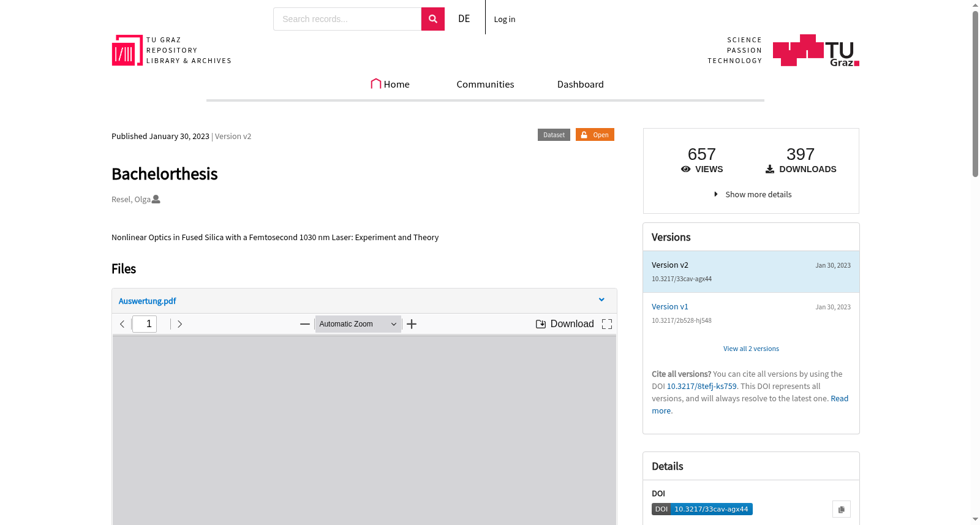Copy DOI with clipboard icon
The image size is (980, 525).
tap(842, 509)
